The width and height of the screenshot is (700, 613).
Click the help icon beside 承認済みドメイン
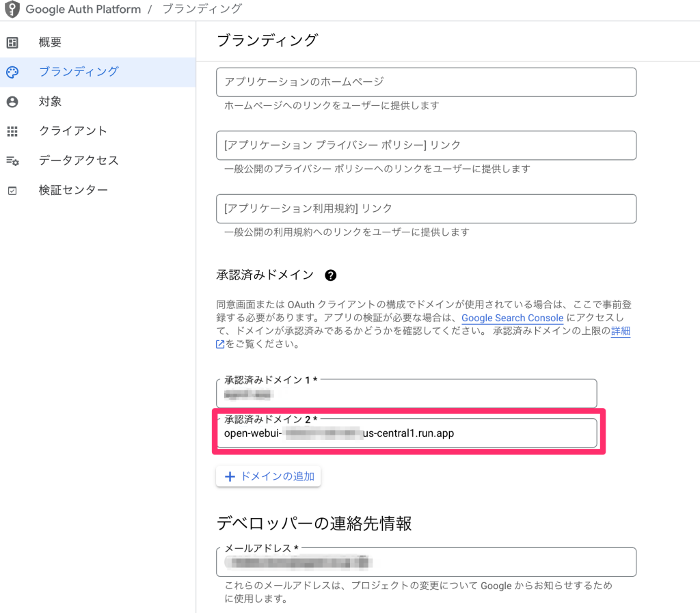(x=330, y=275)
